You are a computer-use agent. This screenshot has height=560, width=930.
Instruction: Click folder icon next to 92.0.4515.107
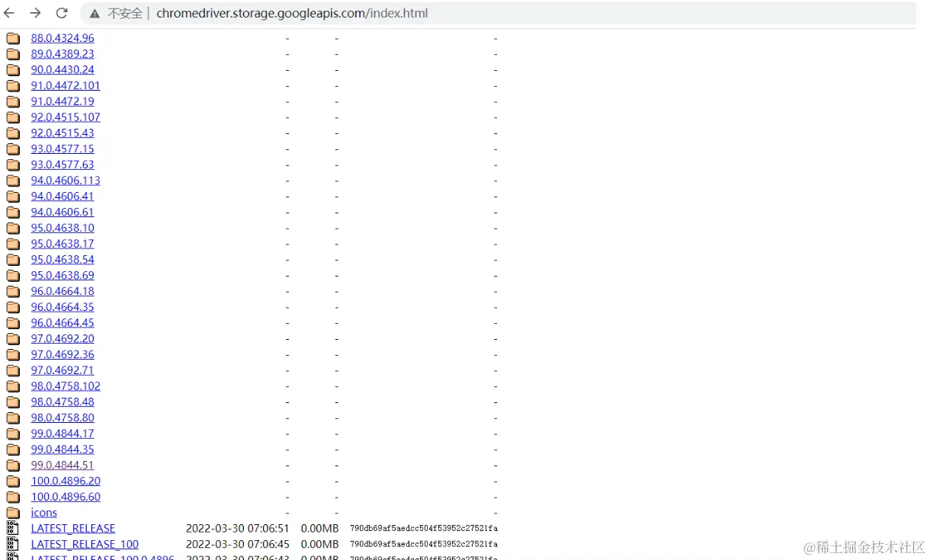(13, 117)
